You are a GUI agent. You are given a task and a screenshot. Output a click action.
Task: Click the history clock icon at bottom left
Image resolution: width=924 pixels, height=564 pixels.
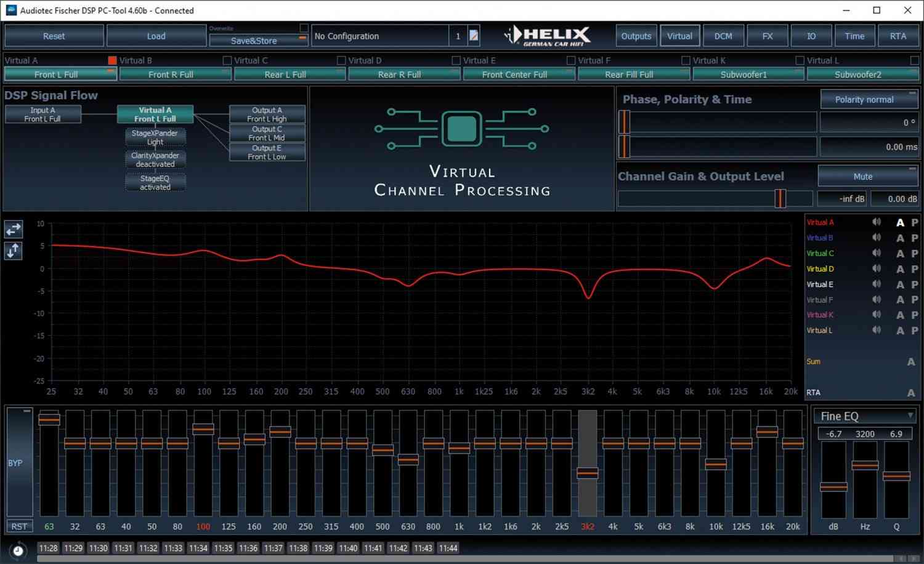point(18,550)
